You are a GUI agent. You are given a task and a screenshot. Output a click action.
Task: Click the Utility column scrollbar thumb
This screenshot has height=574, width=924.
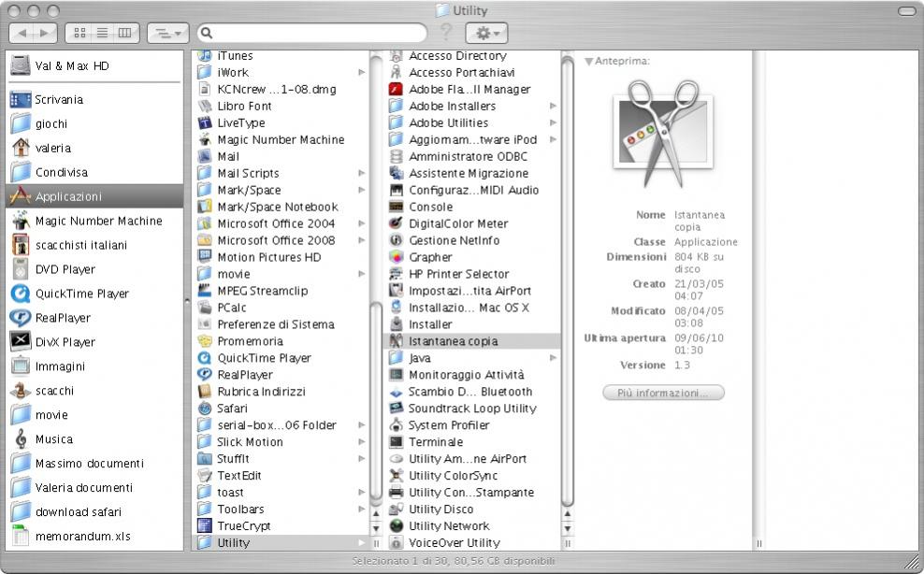point(568,280)
